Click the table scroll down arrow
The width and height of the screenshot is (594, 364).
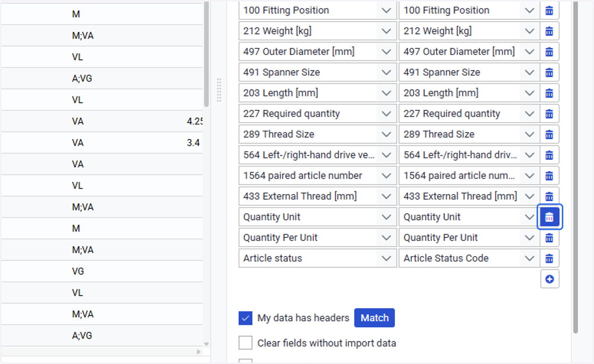[x=206, y=344]
